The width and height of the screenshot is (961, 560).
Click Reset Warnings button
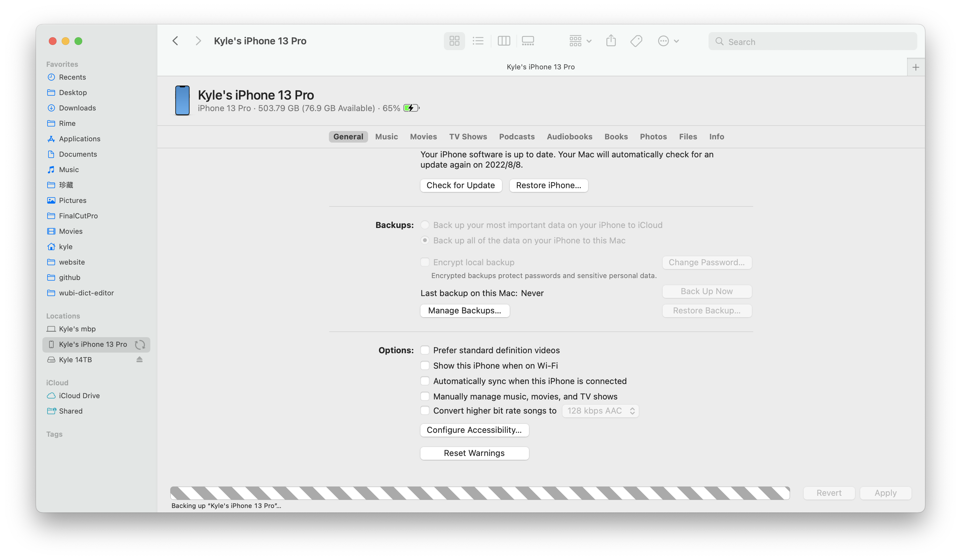coord(474,453)
